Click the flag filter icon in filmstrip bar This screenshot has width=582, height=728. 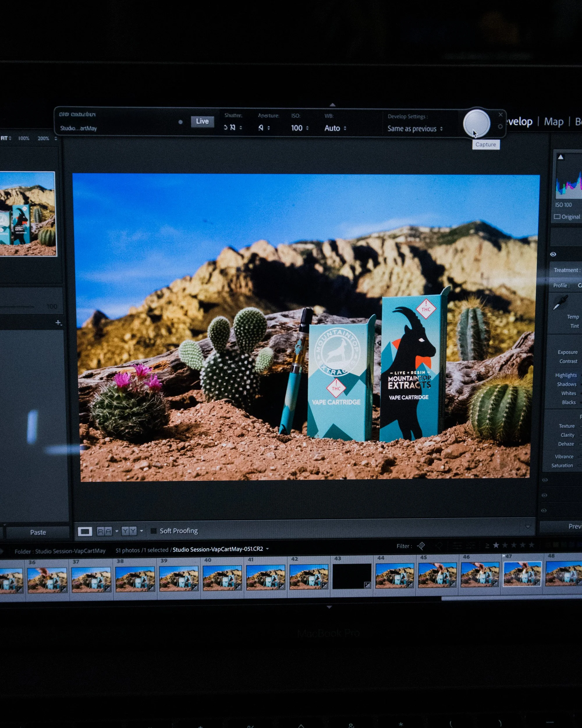[421, 546]
